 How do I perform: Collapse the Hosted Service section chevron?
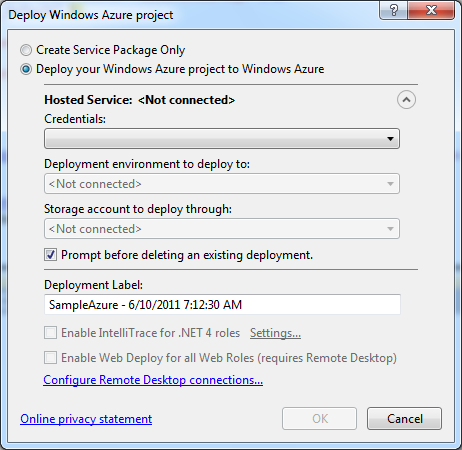tap(406, 100)
